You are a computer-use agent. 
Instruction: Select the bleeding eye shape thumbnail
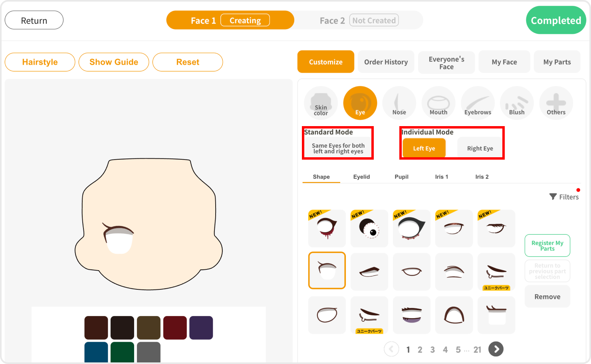click(x=327, y=228)
